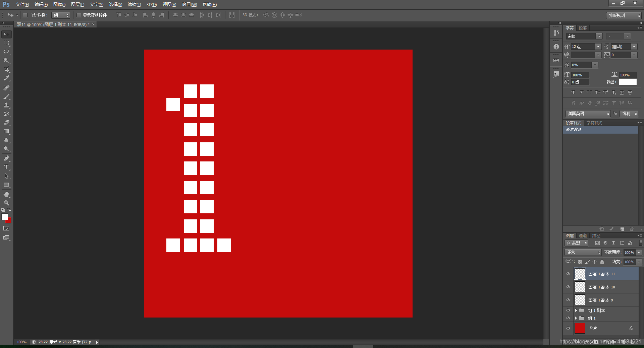Viewport: 644px width, 348px height.
Task: Open the foreground color swatch
Action: 4,216
